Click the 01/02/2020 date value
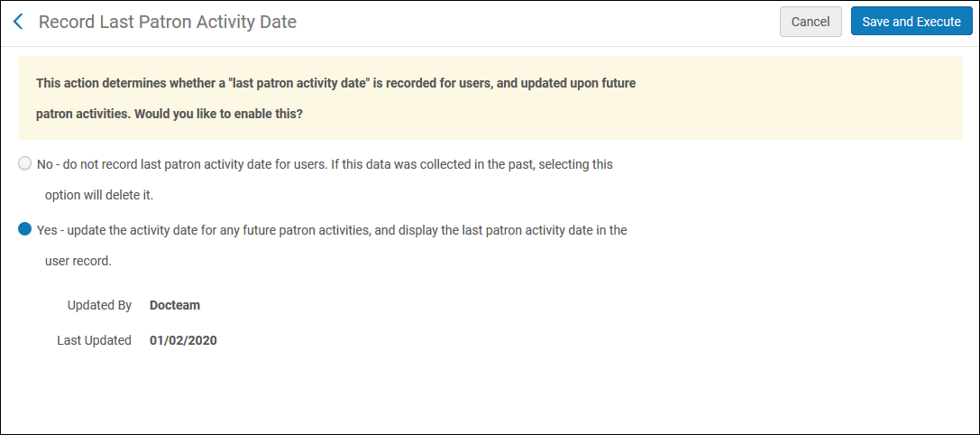This screenshot has width=980, height=435. [183, 340]
